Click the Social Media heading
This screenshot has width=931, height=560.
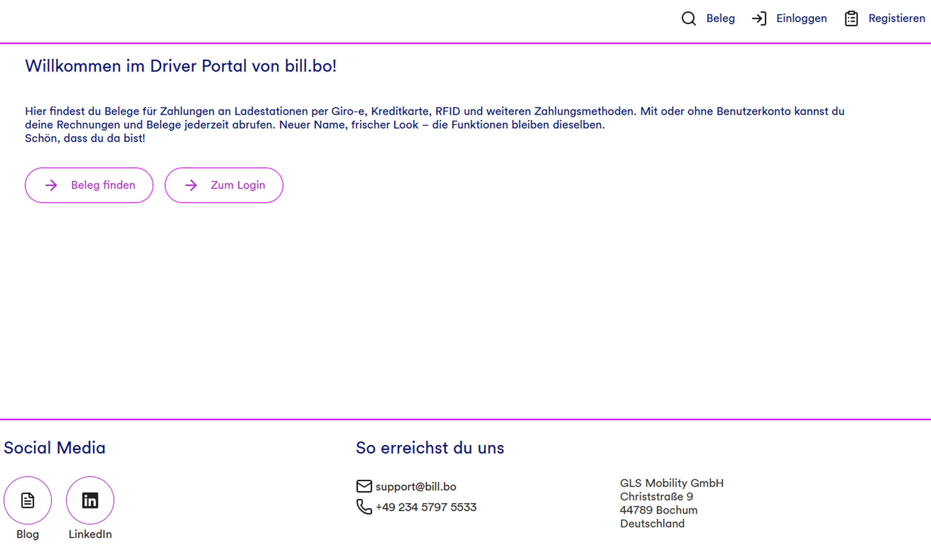pos(54,448)
